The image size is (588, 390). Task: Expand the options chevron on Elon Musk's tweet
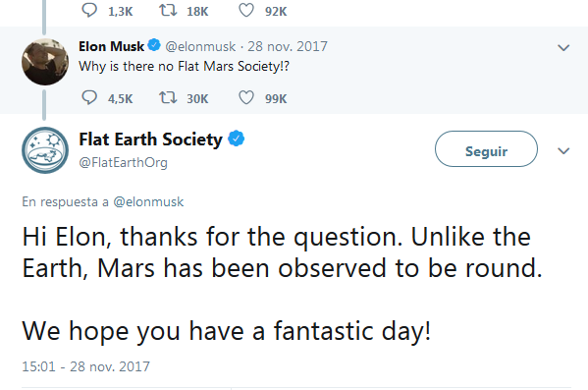(x=563, y=48)
